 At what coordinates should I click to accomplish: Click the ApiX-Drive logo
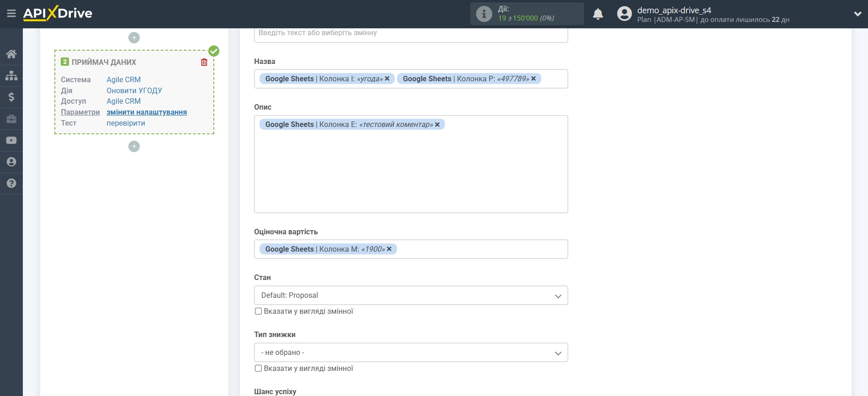pyautogui.click(x=58, y=13)
